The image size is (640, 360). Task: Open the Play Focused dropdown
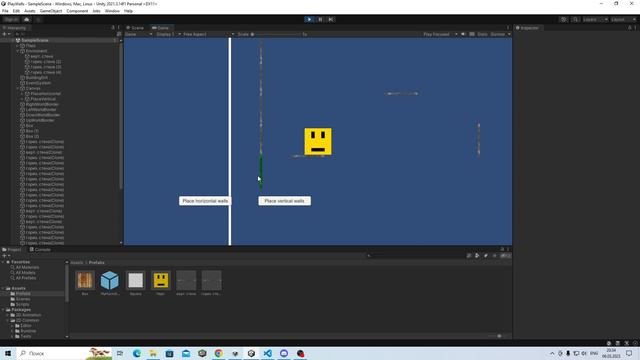[x=440, y=34]
